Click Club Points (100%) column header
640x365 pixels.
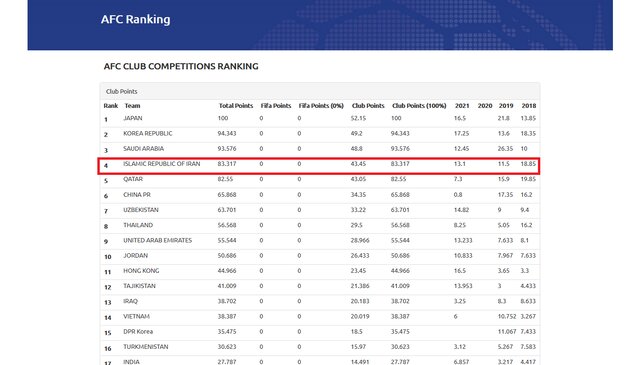pos(419,106)
